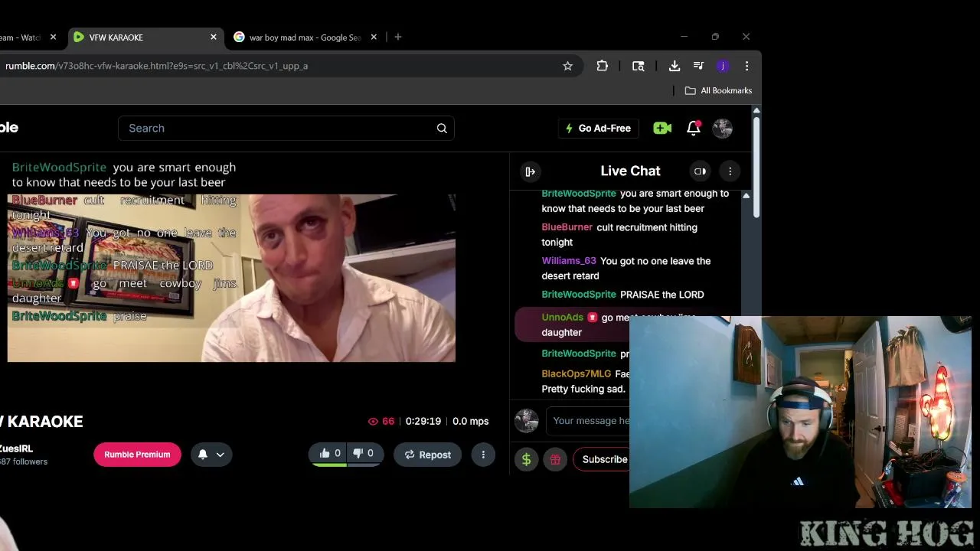980x551 pixels.
Task: Click Williams_63 username in Live Chat
Action: point(569,261)
